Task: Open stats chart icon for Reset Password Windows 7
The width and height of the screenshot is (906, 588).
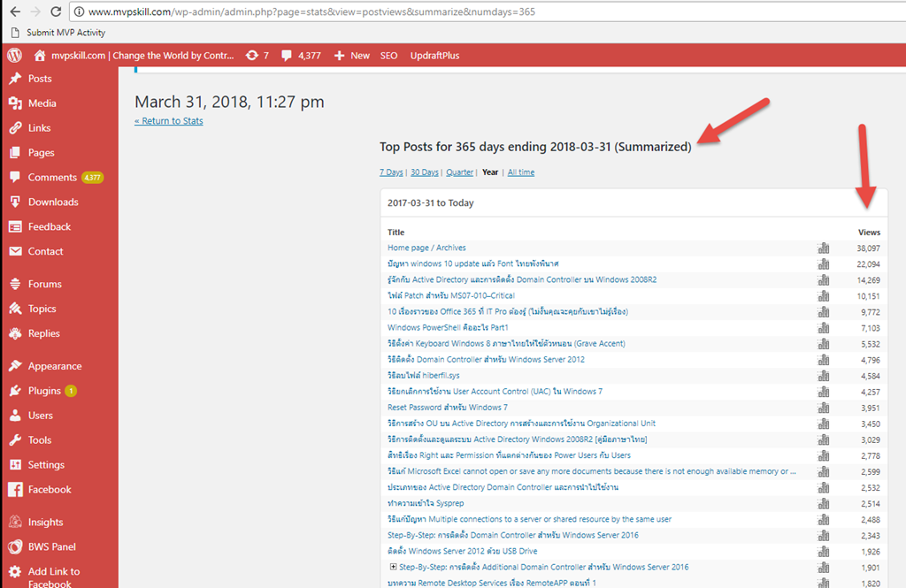Action: point(824,408)
